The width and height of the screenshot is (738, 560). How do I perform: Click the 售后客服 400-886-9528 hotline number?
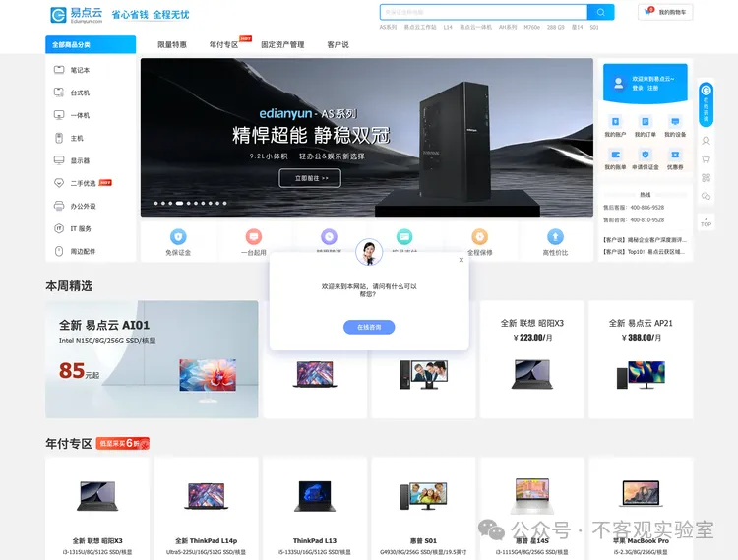(x=647, y=208)
